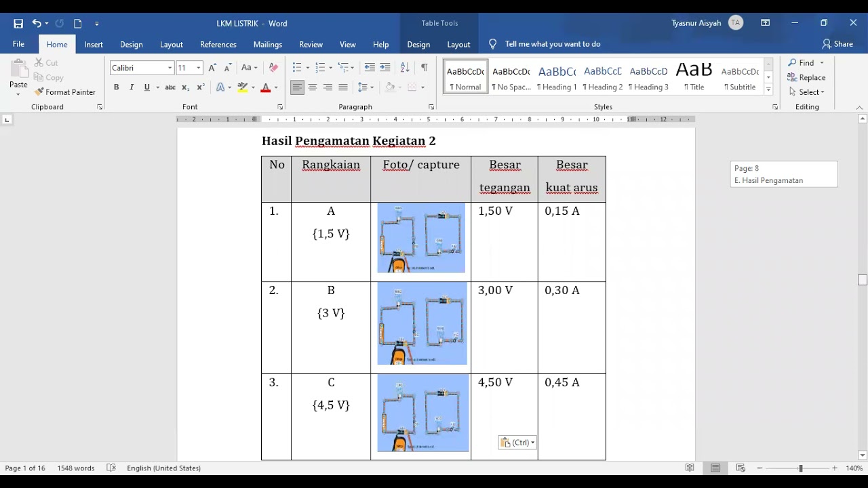The height and width of the screenshot is (488, 868).
Task: Open the Styles pane launcher
Action: (775, 107)
